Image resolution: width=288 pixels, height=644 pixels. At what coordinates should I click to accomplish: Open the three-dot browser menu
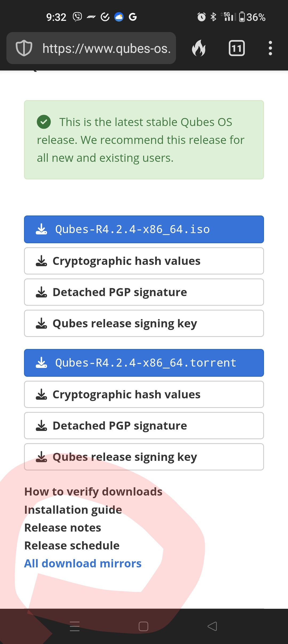[270, 48]
